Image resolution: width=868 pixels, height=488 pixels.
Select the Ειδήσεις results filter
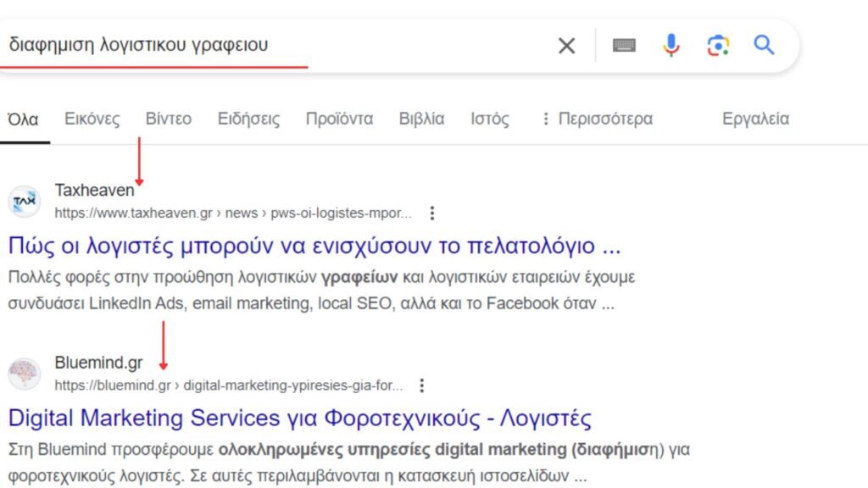click(248, 119)
